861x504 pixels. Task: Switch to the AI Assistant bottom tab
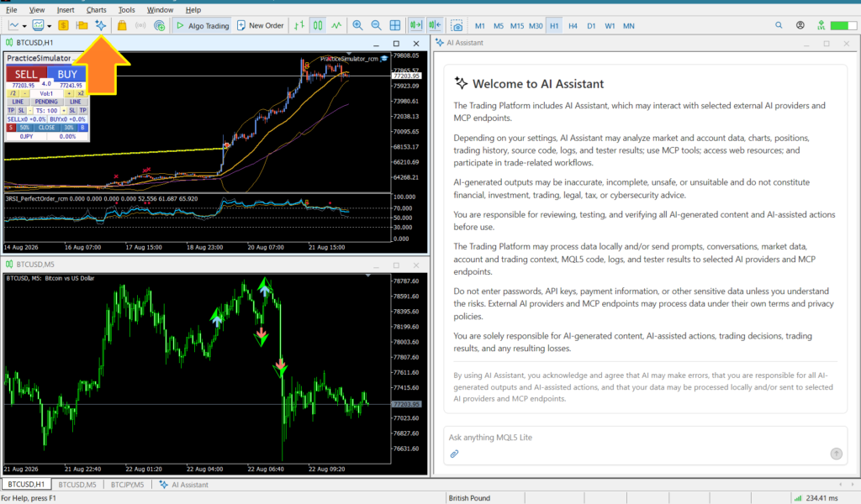click(184, 485)
